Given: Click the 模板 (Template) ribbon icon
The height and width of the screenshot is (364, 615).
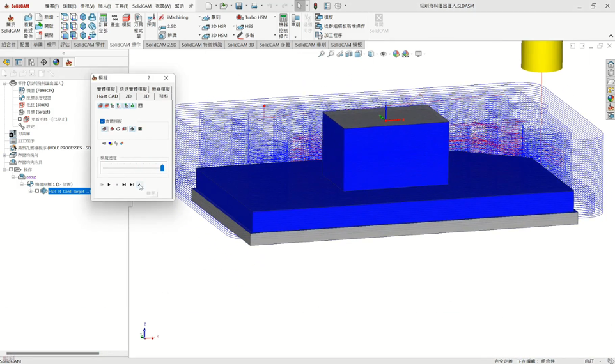Looking at the screenshot, I should click(319, 17).
